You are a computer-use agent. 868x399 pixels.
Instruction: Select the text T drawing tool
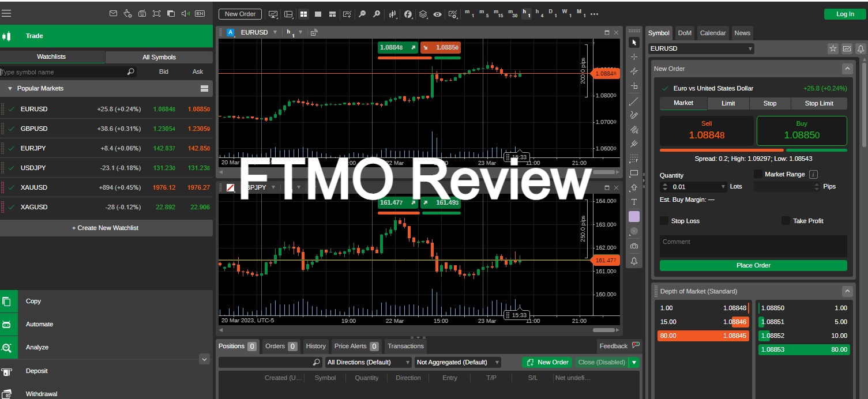[x=634, y=202]
